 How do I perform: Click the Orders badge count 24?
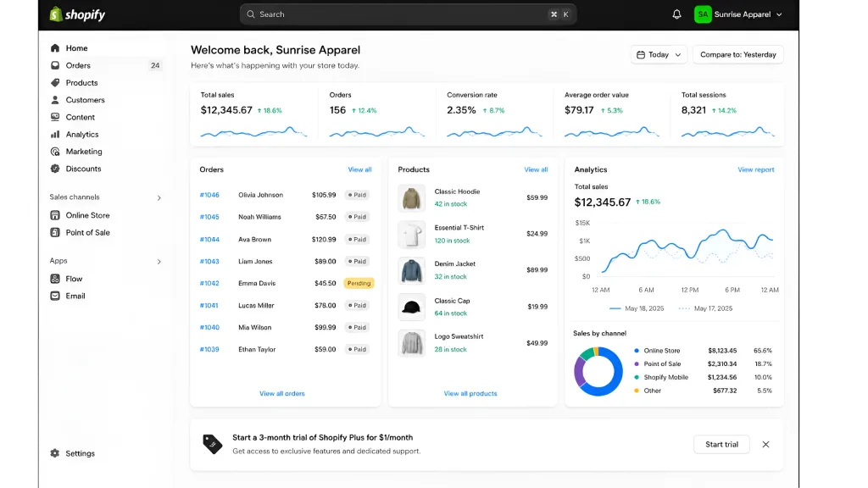coord(155,65)
